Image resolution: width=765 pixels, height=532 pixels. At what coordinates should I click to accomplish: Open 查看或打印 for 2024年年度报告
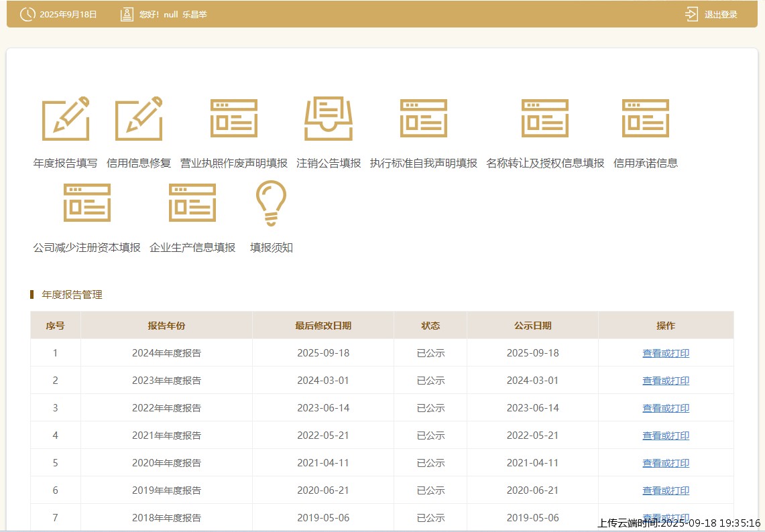pos(666,353)
